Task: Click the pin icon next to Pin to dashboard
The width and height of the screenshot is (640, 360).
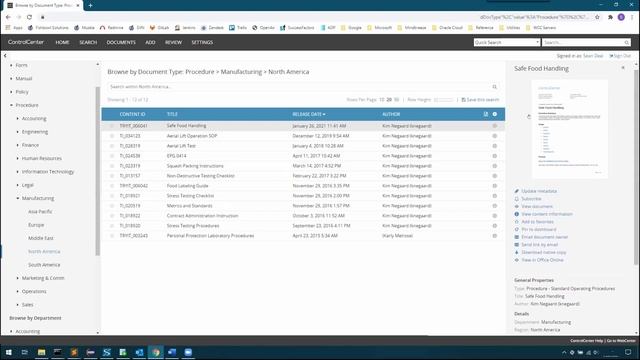Action: point(517,229)
